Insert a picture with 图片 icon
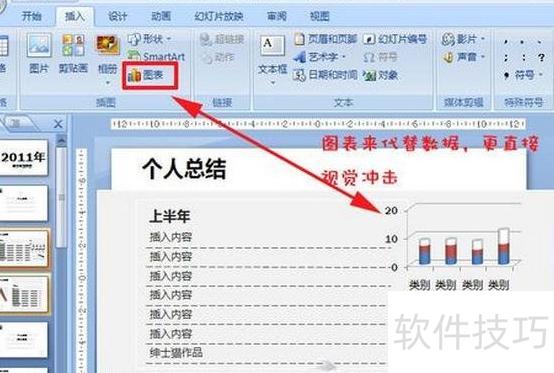This screenshot has width=554, height=373. 39,53
